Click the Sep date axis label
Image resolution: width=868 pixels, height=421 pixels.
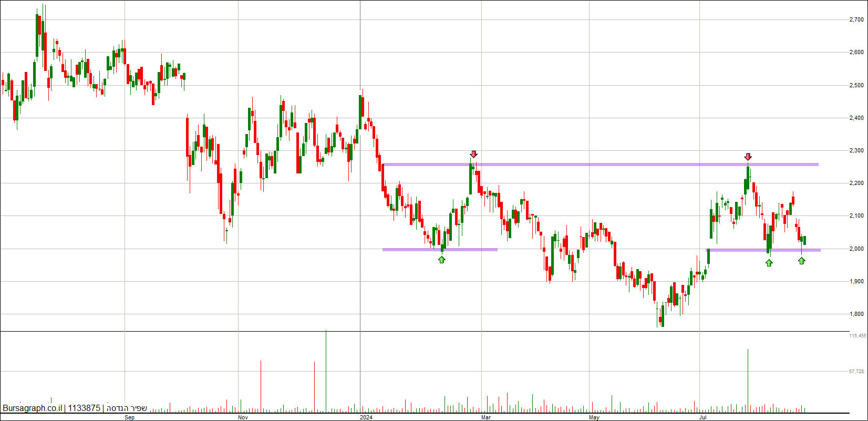click(130, 418)
